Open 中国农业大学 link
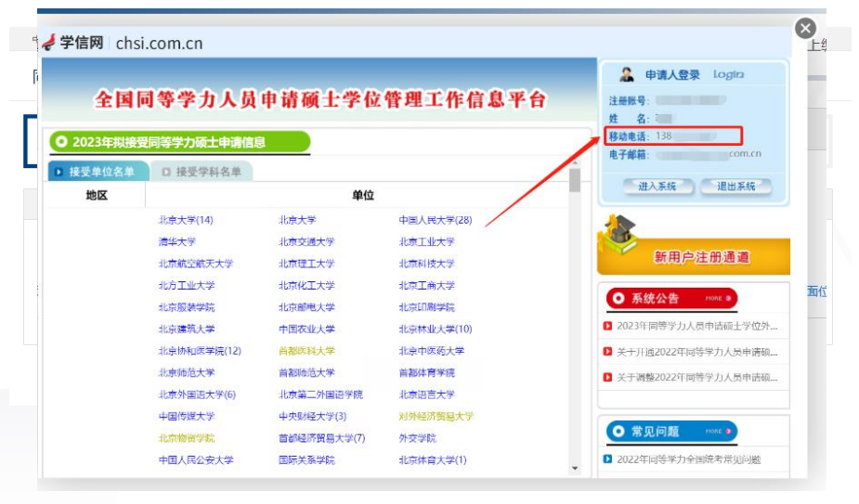Image resolution: width=859 pixels, height=504 pixels. coord(306,329)
